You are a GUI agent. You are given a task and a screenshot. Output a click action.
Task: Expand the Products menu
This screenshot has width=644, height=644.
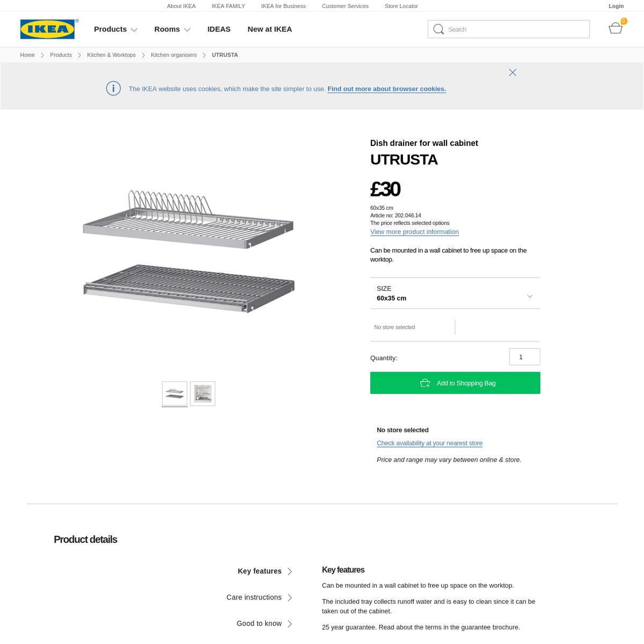115,30
